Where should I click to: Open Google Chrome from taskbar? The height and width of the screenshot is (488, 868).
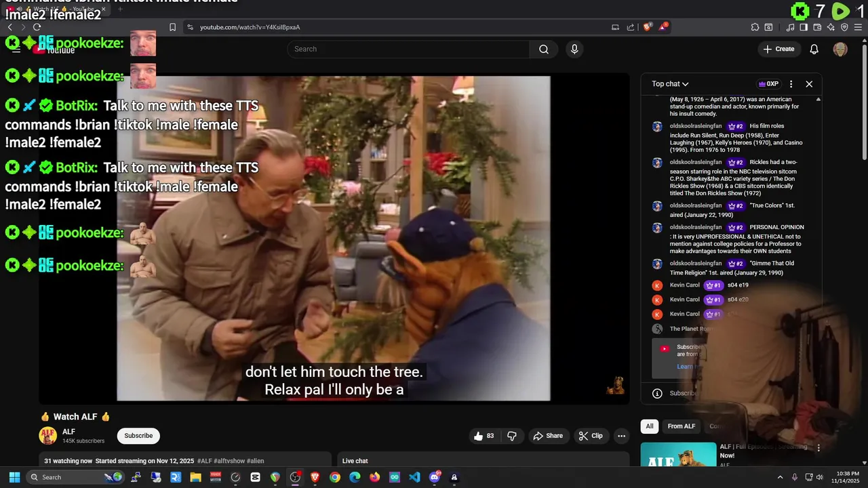[x=335, y=477]
